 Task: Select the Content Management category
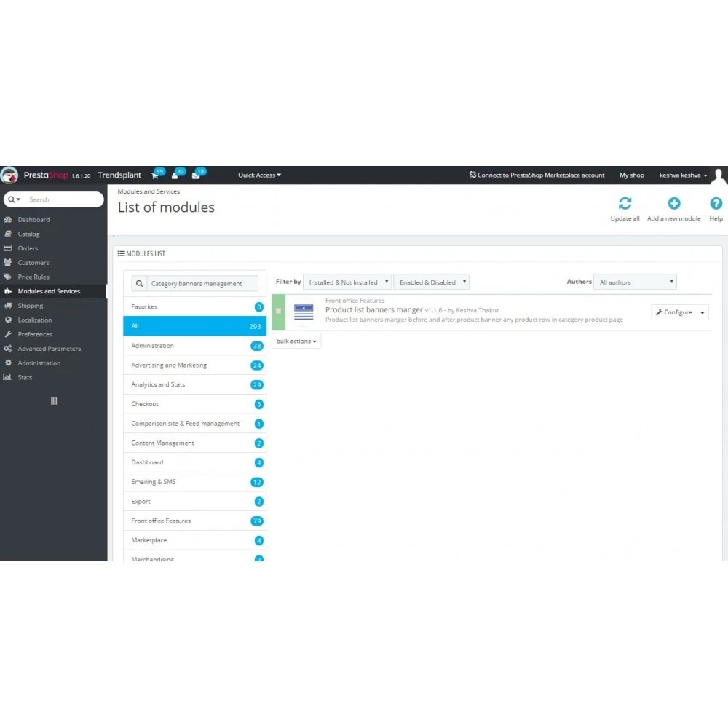[194, 443]
